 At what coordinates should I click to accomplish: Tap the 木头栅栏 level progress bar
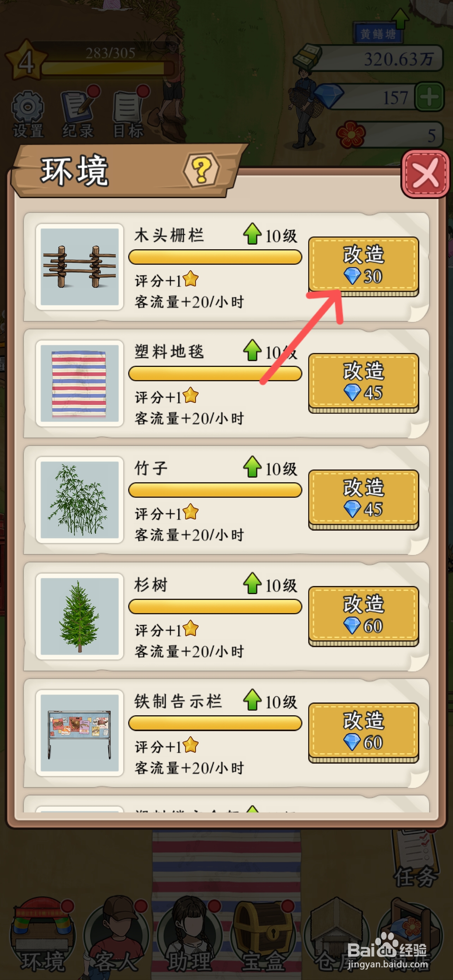pyautogui.click(x=215, y=257)
